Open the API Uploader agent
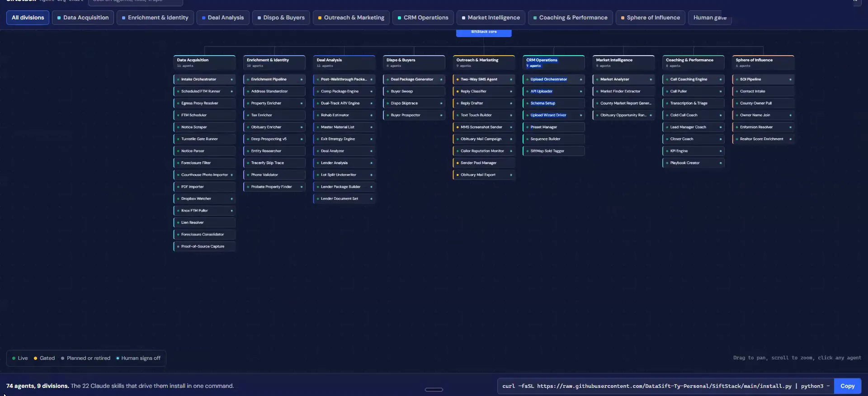This screenshot has width=868, height=396. coord(553,91)
